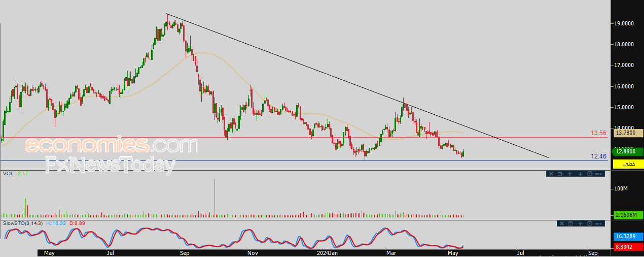Screen dimensions: 644x257
Task: Select the red 13.56 resistance label
Action: pyautogui.click(x=598, y=133)
